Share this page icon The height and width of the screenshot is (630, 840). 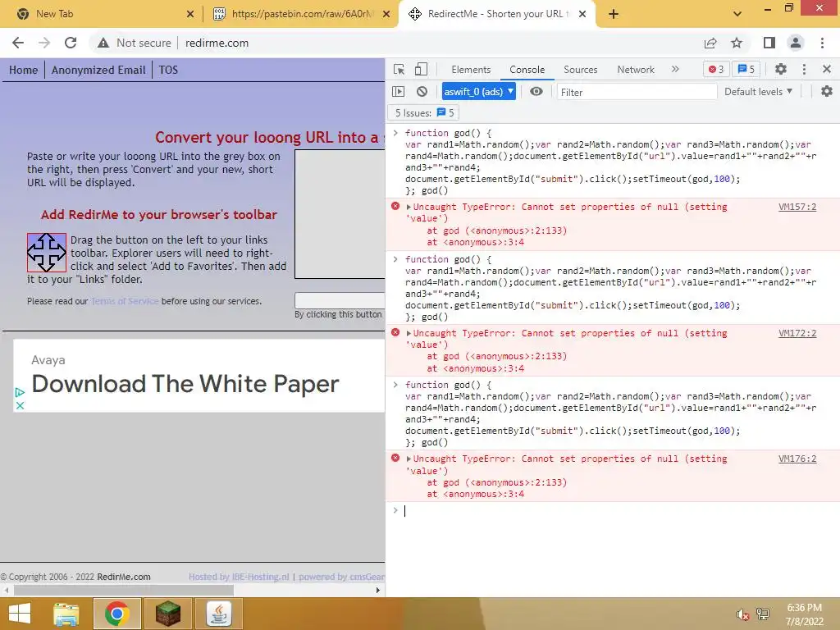tap(710, 43)
